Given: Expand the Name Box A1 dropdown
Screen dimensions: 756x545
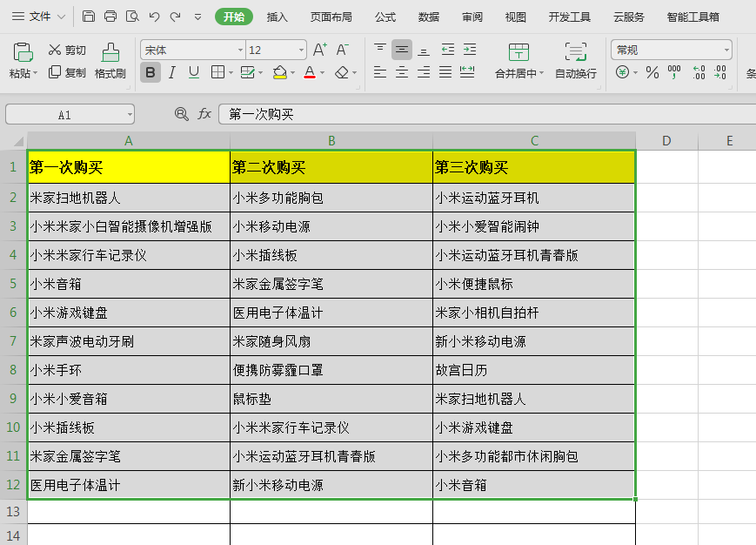Looking at the screenshot, I should [130, 115].
